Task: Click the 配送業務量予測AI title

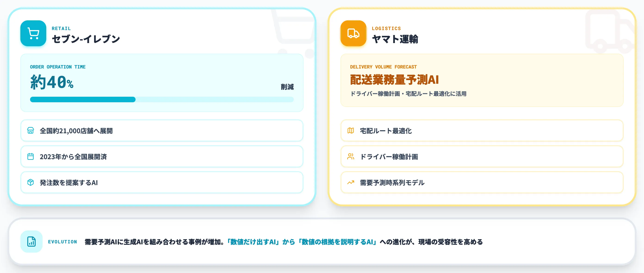Action: click(x=394, y=80)
